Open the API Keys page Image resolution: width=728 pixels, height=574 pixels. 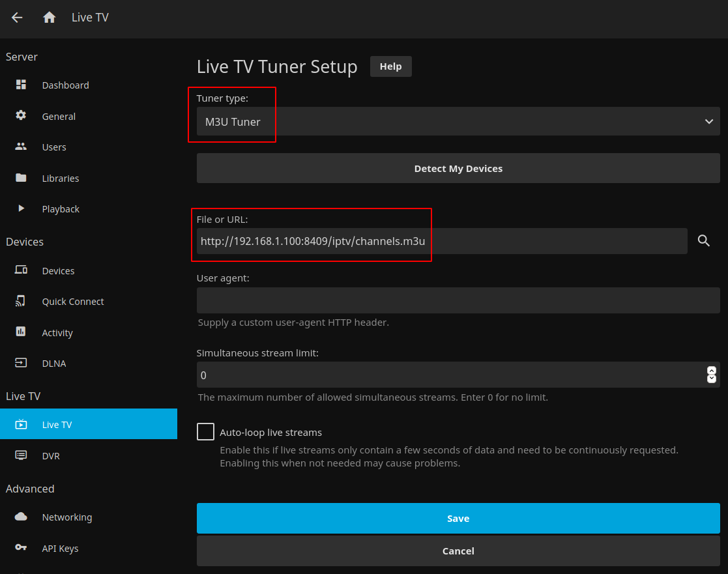click(60, 549)
